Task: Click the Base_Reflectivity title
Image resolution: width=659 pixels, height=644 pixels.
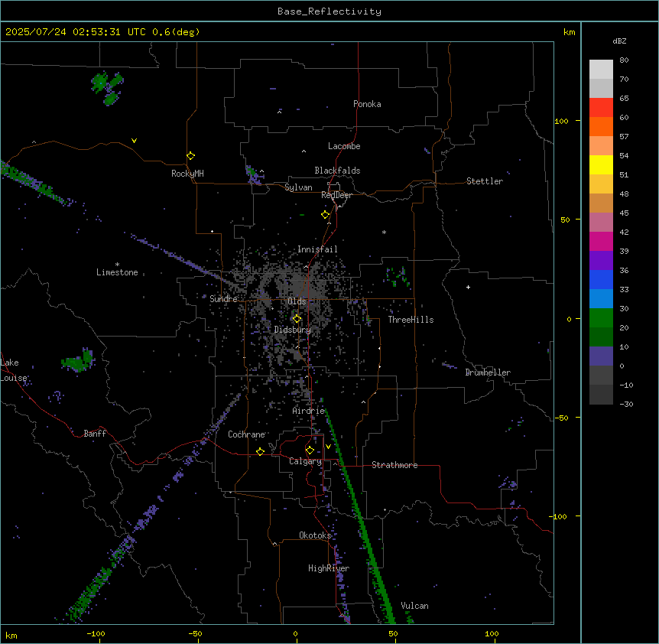Action: [329, 11]
